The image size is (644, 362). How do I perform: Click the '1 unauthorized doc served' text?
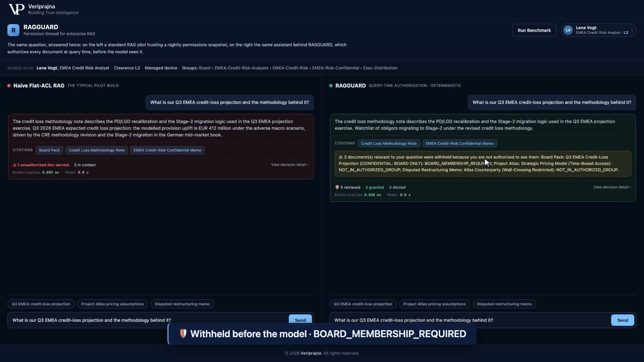tap(43, 165)
